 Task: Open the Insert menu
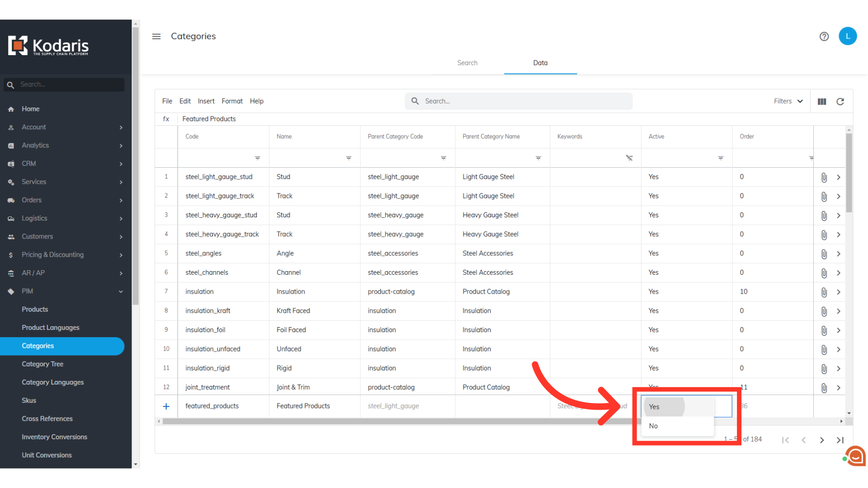click(206, 101)
